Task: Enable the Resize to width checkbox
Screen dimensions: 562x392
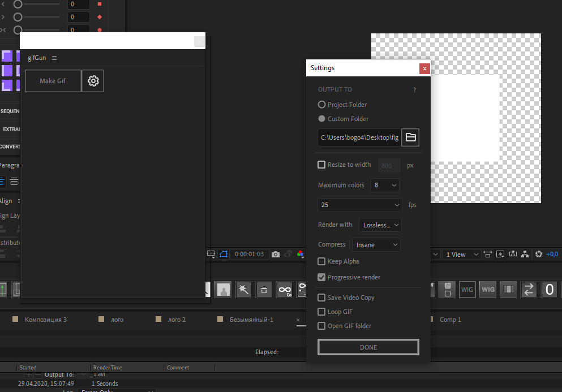Action: (x=321, y=165)
